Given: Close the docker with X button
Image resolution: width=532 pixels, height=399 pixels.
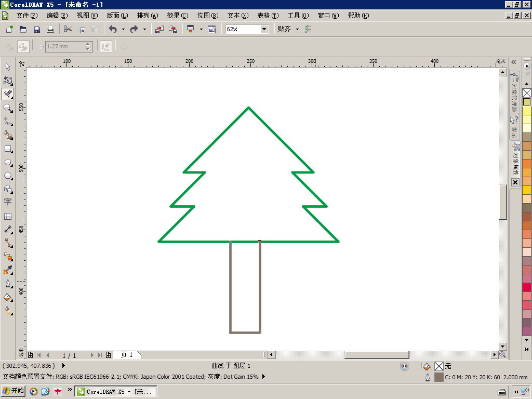Looking at the screenshot, I should [x=515, y=182].
